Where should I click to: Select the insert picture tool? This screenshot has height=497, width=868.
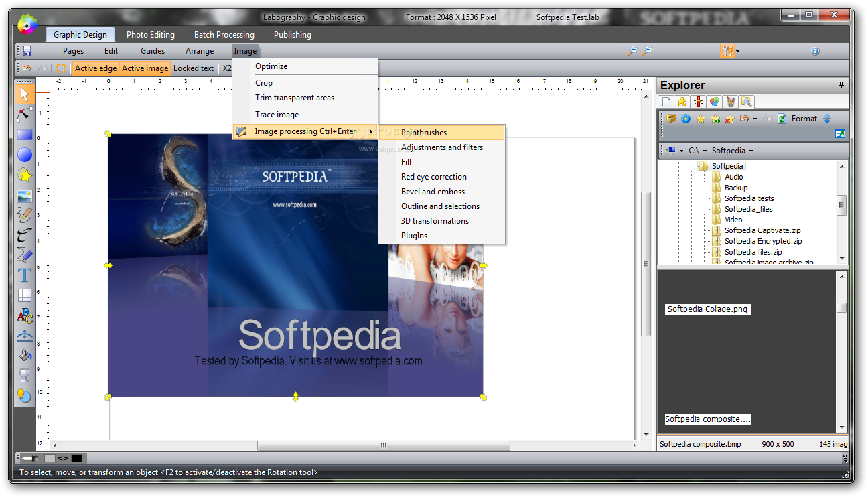click(x=25, y=196)
